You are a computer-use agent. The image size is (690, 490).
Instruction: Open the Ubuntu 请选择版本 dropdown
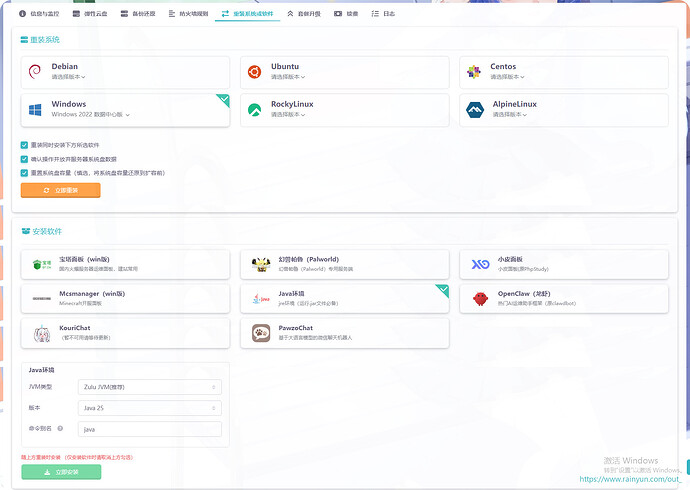click(288, 77)
